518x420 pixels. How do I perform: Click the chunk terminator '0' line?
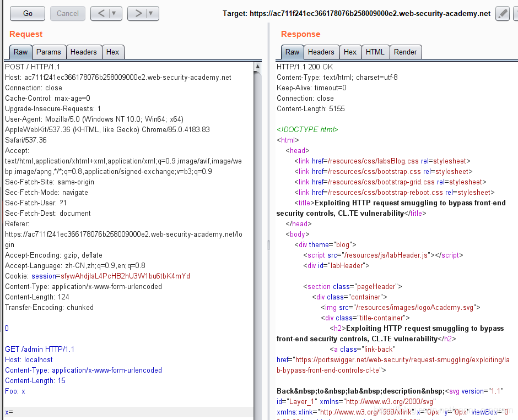(7, 328)
